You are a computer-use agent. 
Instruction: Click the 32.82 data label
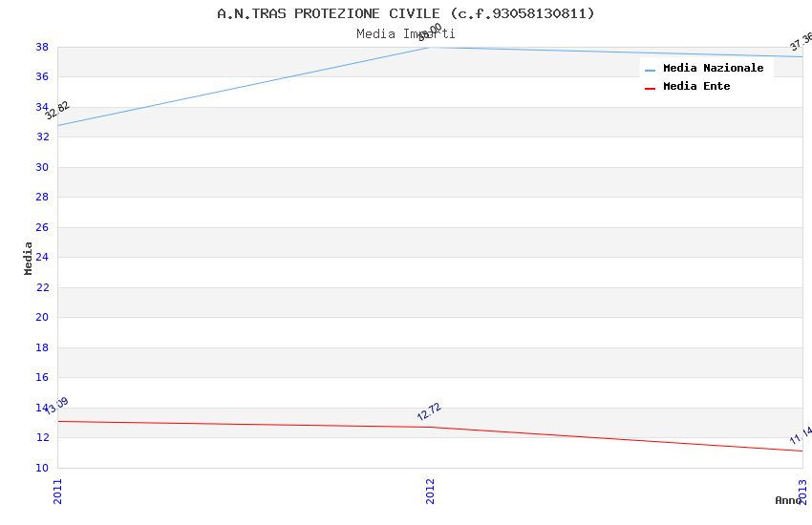(x=57, y=110)
